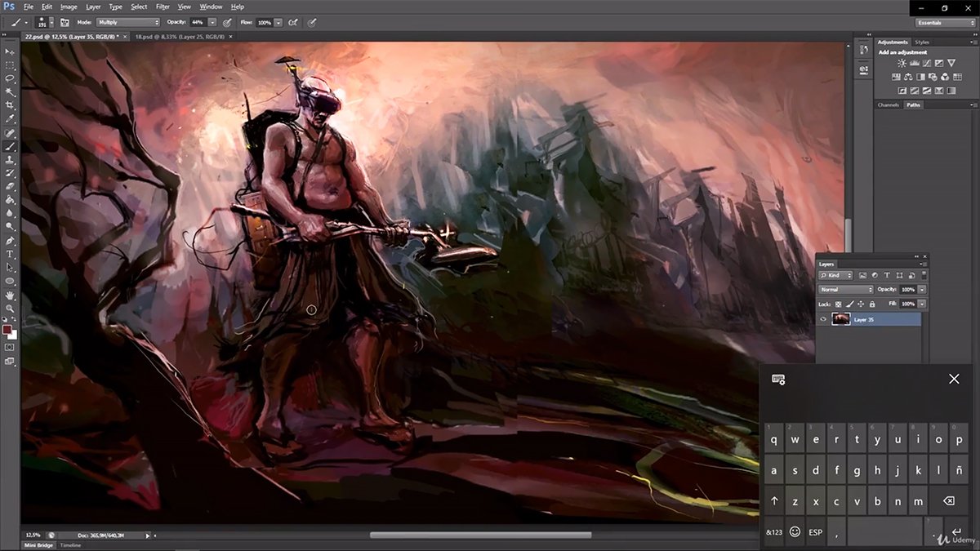Select the Rectangular Marquee tool

coord(10,64)
